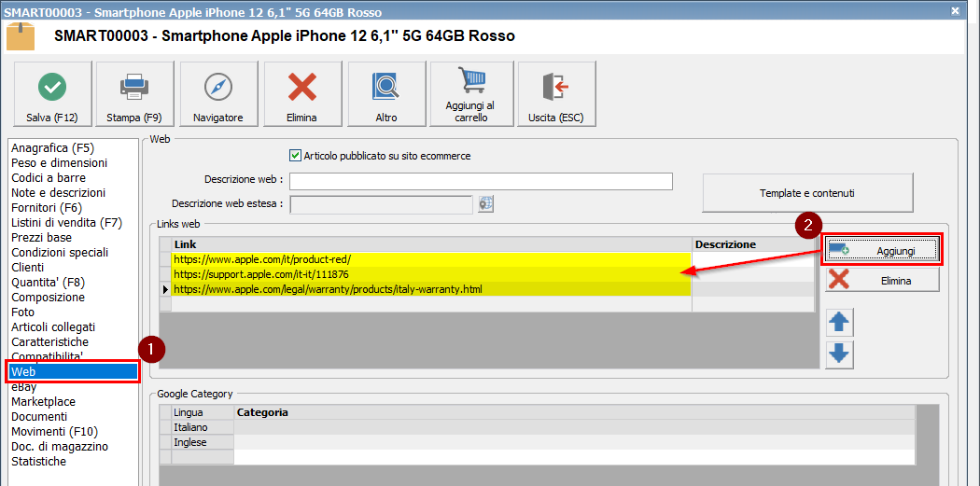Show the Articoli collegati section

coord(53,326)
